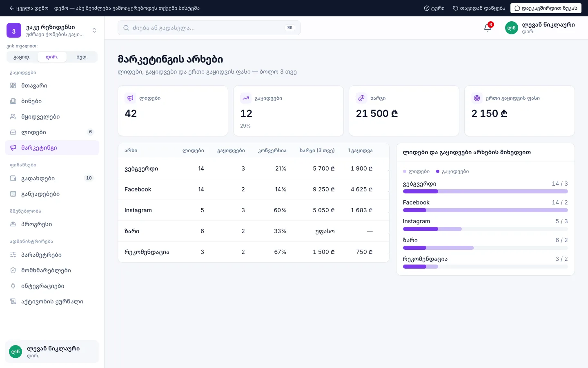Open the notifications bell icon
This screenshot has height=368, width=588.
(488, 28)
